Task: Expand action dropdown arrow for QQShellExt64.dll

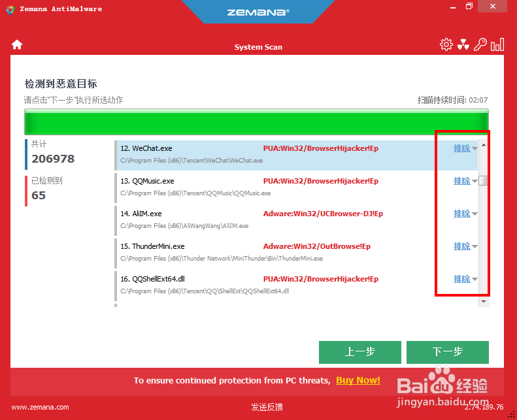Action: 475,279
